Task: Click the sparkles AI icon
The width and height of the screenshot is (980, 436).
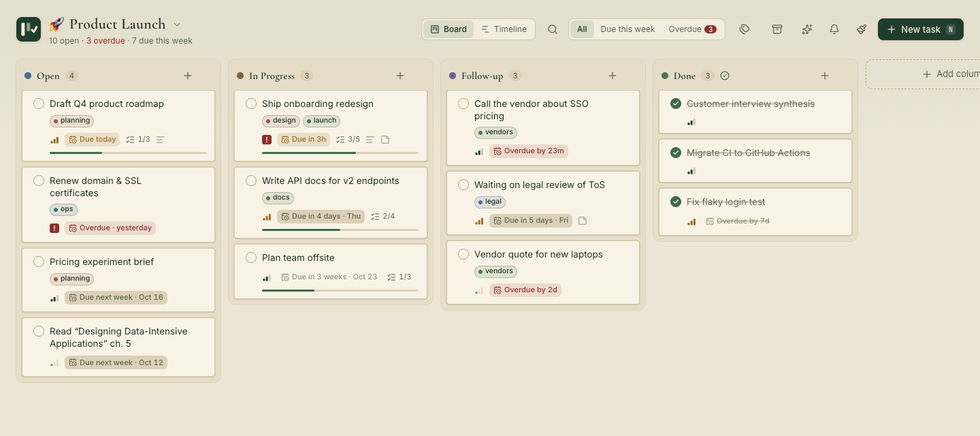Action: [x=807, y=29]
